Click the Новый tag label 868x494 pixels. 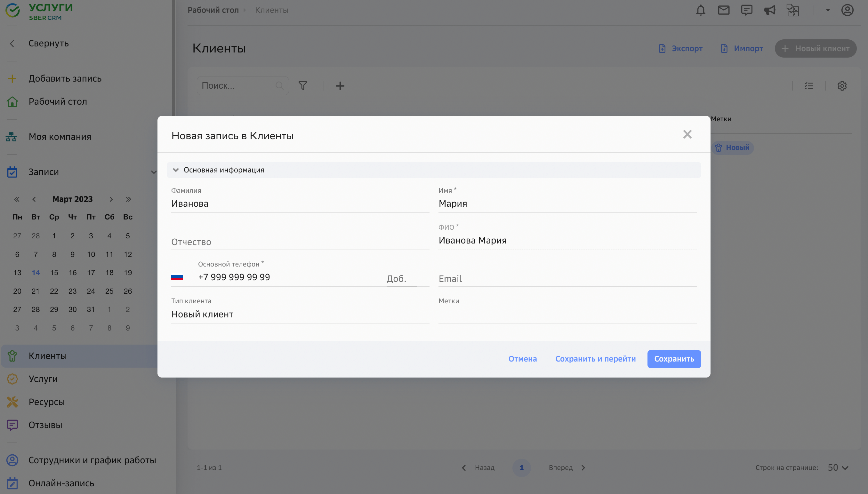coord(733,147)
